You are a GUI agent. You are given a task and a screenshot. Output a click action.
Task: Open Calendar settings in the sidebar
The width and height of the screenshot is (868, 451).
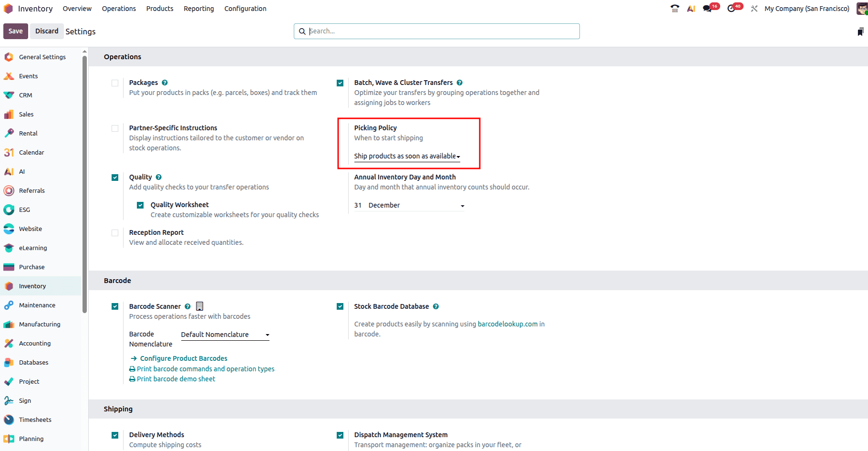click(41, 152)
